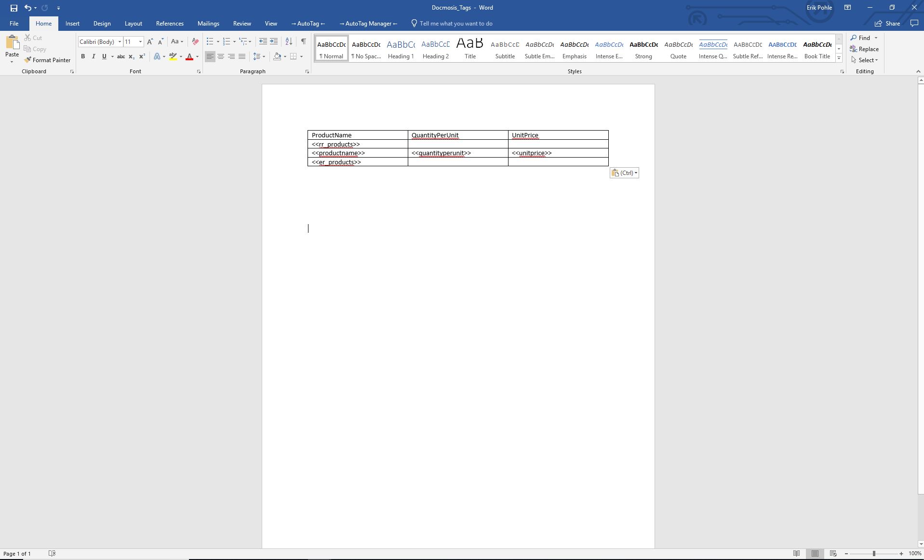This screenshot has width=924, height=560.
Task: Open bullet list style dropdown
Action: click(x=218, y=42)
